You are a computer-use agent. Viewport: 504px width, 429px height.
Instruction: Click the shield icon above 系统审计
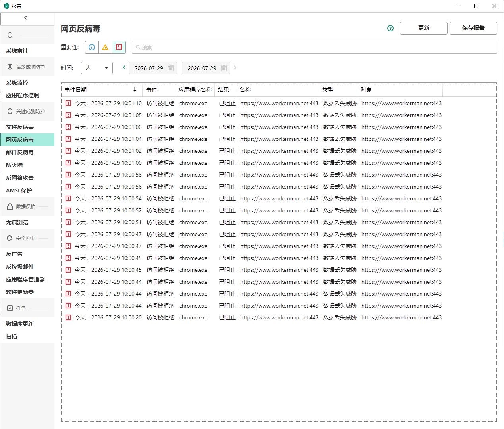coord(10,35)
